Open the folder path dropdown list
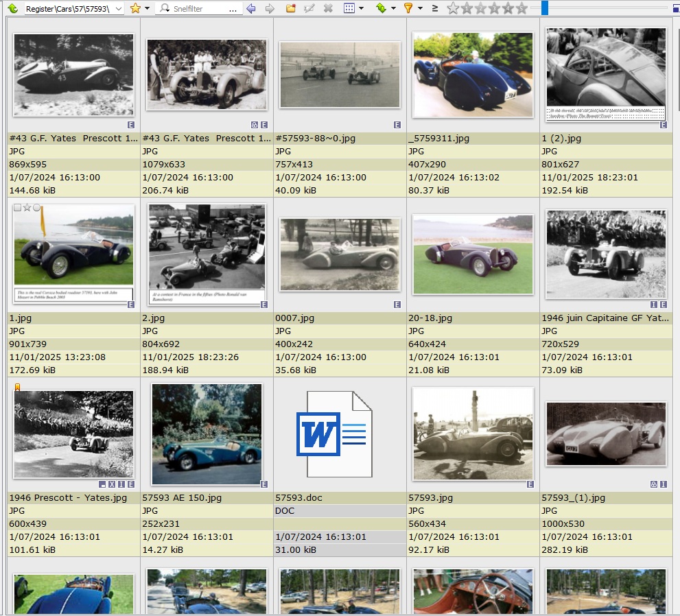 click(x=119, y=8)
